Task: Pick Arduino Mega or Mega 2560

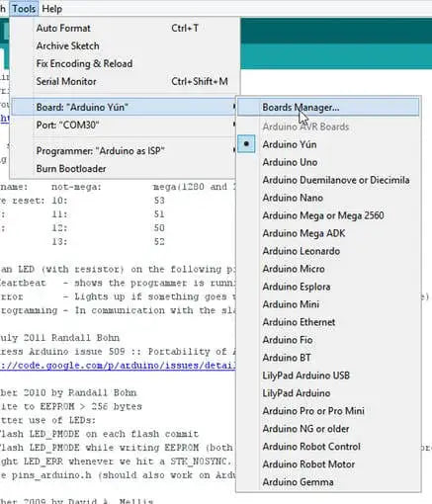Action: click(328, 215)
